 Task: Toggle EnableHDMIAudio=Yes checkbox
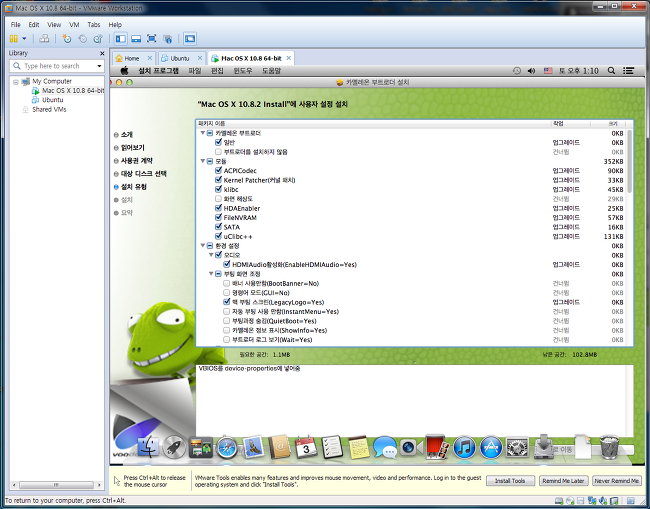[x=227, y=264]
